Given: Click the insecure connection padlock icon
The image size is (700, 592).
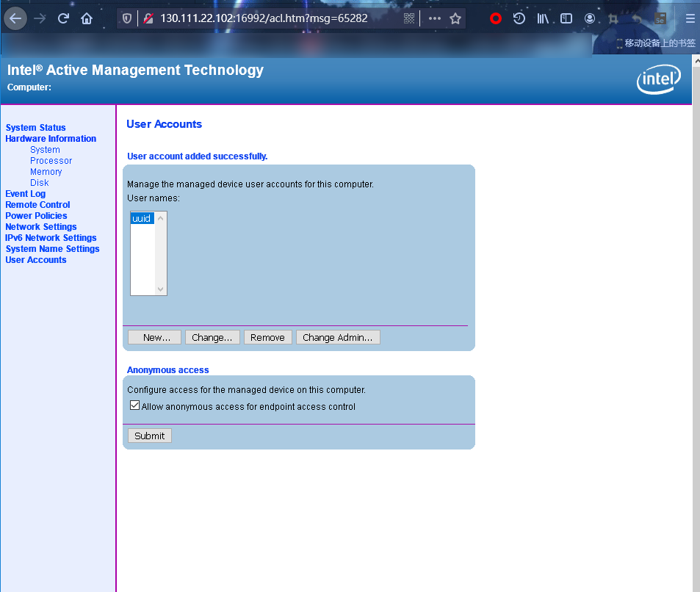Looking at the screenshot, I should coord(148,18).
